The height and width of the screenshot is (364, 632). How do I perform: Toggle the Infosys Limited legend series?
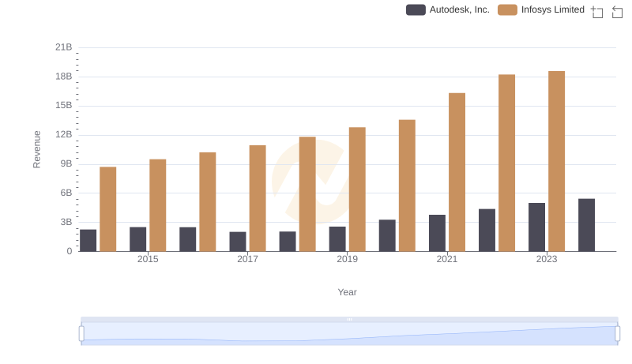click(x=541, y=9)
